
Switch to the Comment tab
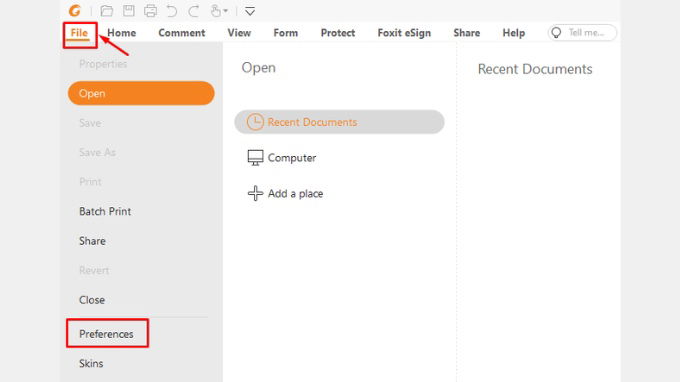pos(182,33)
